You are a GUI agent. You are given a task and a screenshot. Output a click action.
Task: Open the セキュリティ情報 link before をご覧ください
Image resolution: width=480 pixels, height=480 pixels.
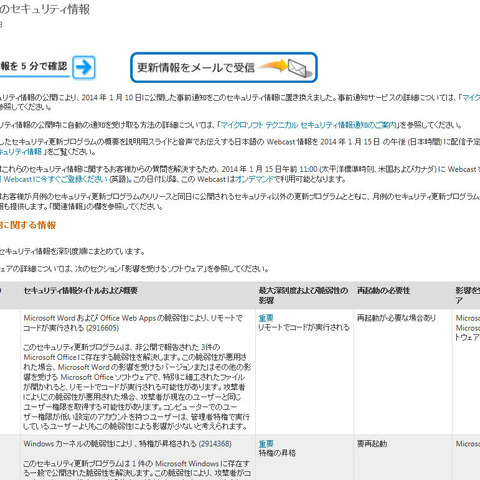(21, 152)
